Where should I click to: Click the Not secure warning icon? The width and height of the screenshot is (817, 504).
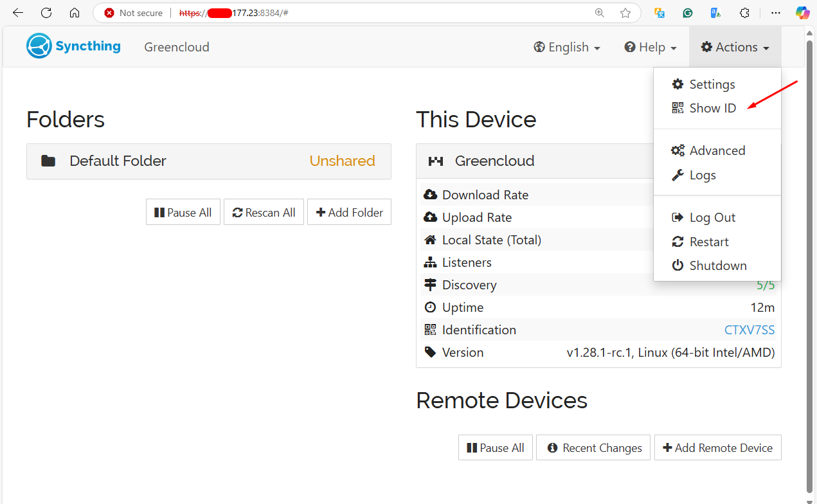click(109, 13)
